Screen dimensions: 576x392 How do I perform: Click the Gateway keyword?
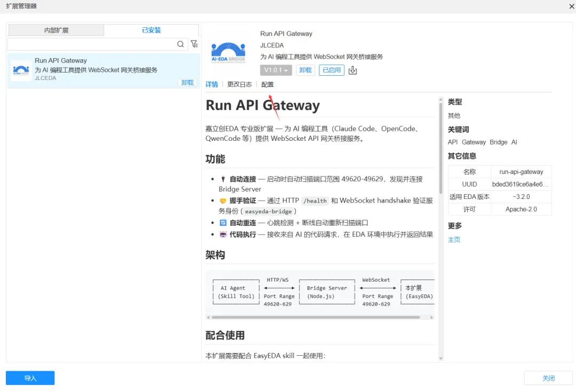[474, 142]
